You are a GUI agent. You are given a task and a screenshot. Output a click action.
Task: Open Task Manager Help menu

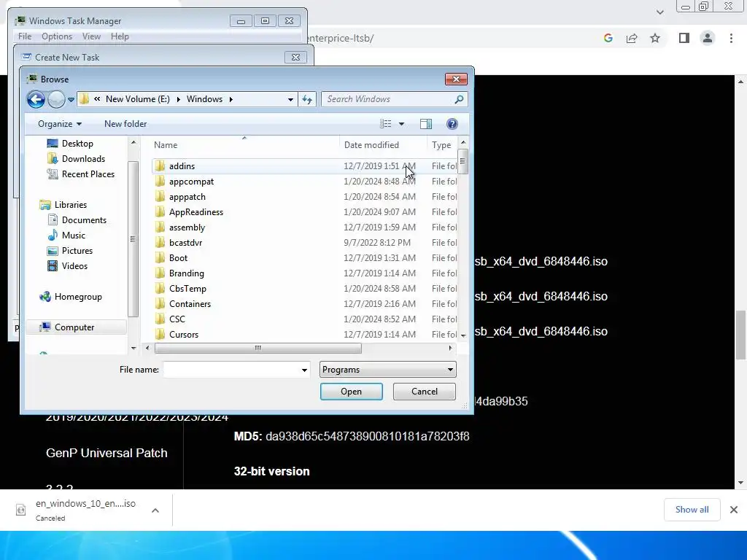120,36
